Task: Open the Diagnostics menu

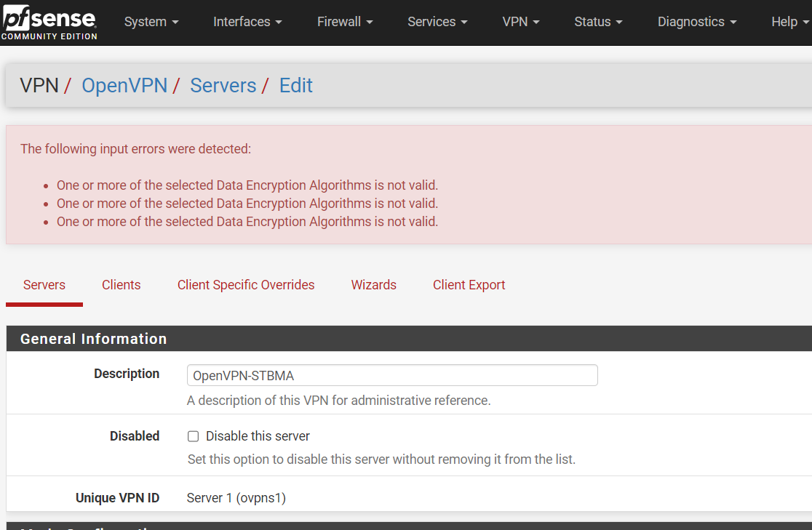Action: click(697, 22)
